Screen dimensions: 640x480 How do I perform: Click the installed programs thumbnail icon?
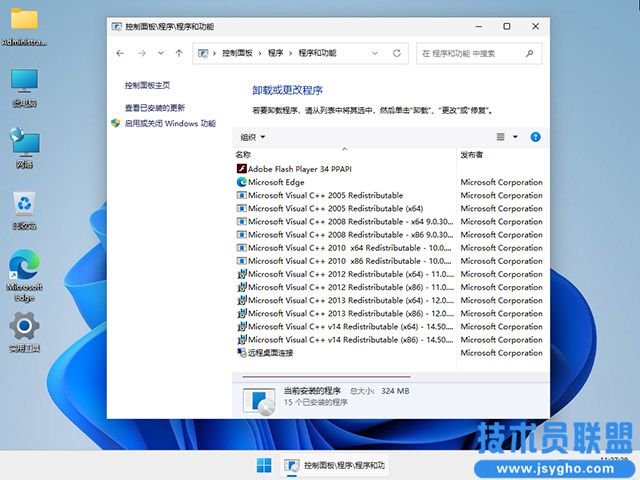[259, 401]
